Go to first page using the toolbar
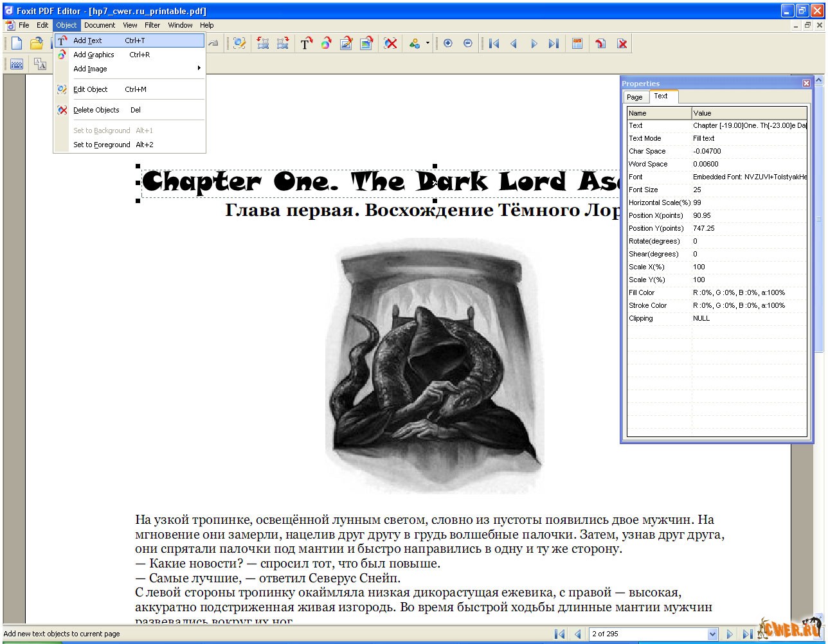This screenshot has height=644, width=828. 494,43
